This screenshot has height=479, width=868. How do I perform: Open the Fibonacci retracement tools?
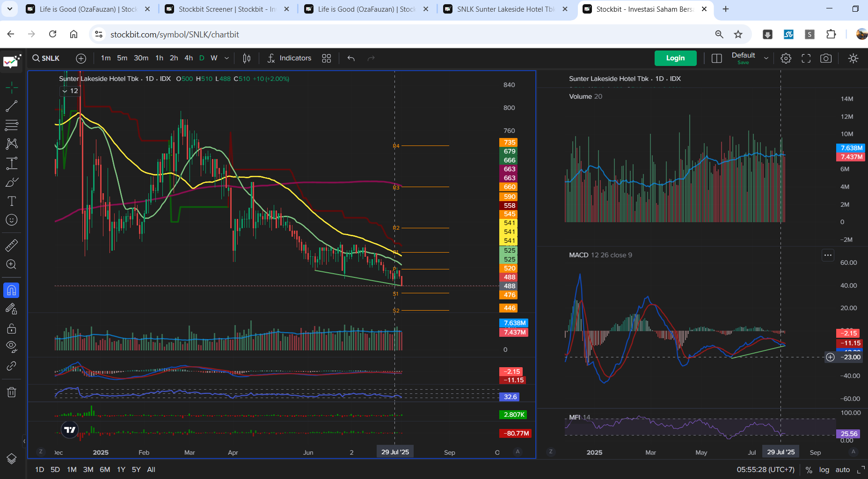12,125
